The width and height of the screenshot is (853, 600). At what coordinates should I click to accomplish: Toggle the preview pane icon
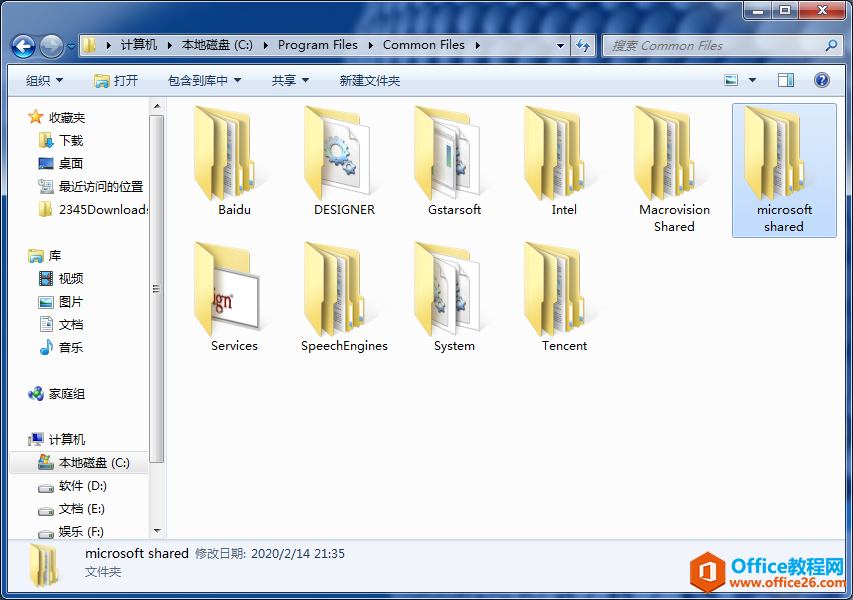(786, 81)
